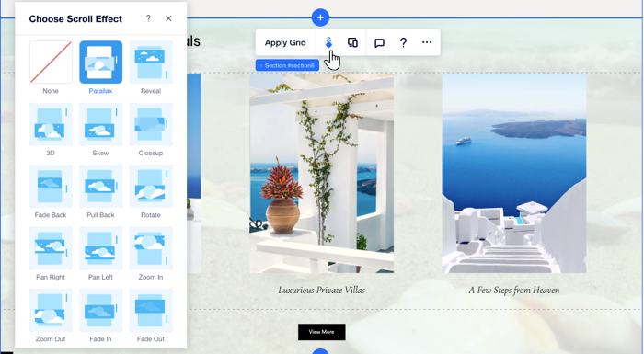Screen dimensions: 644x354
Task: Choose the Zoom In scroll effect
Action: pyautogui.click(x=151, y=248)
